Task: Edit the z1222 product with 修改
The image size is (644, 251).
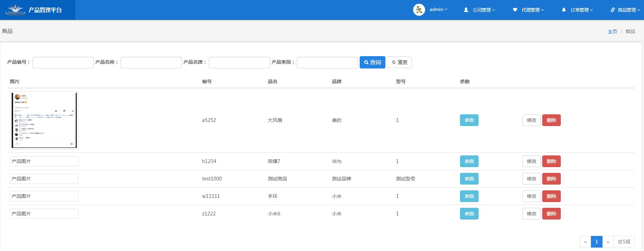Action: click(x=531, y=214)
